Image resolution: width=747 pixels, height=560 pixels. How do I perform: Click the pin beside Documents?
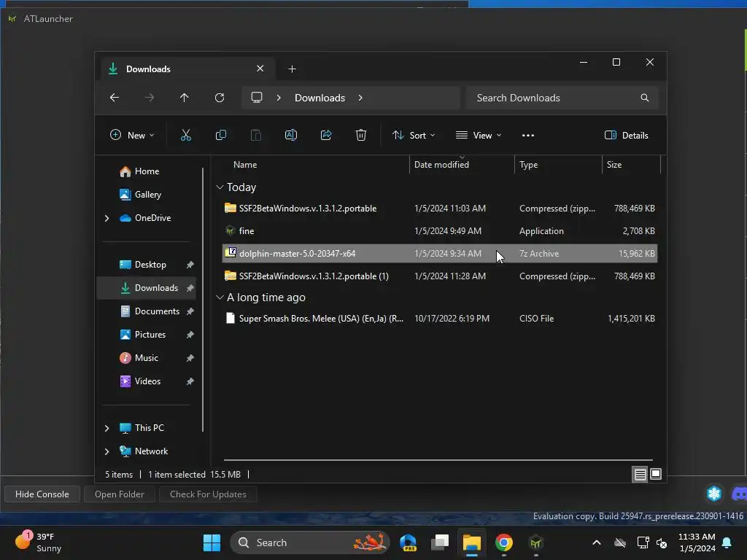click(190, 311)
